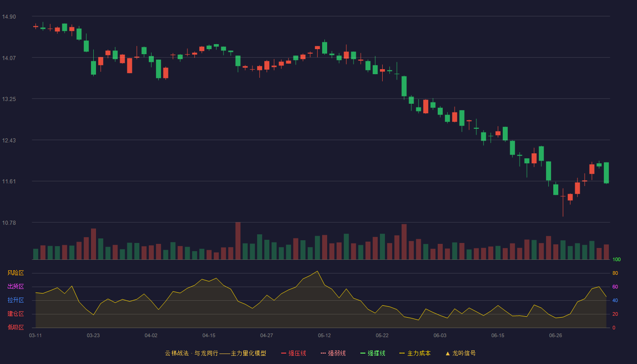Click the green 100 indicator axis value
The height and width of the screenshot is (364, 637).
click(x=617, y=260)
